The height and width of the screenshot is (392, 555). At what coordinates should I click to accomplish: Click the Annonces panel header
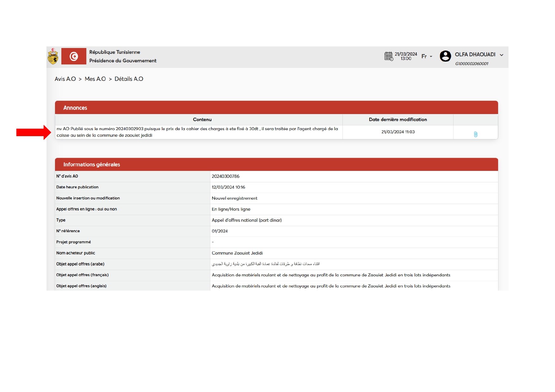[276, 107]
